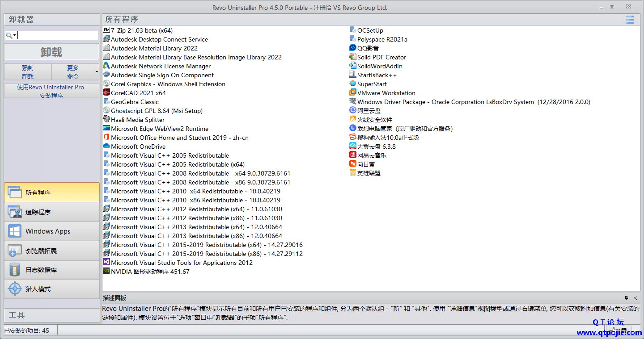644x339 pixels.
Task: Click the Microsoft Edge WebView2 Runtime icon
Action: pyautogui.click(x=106, y=129)
